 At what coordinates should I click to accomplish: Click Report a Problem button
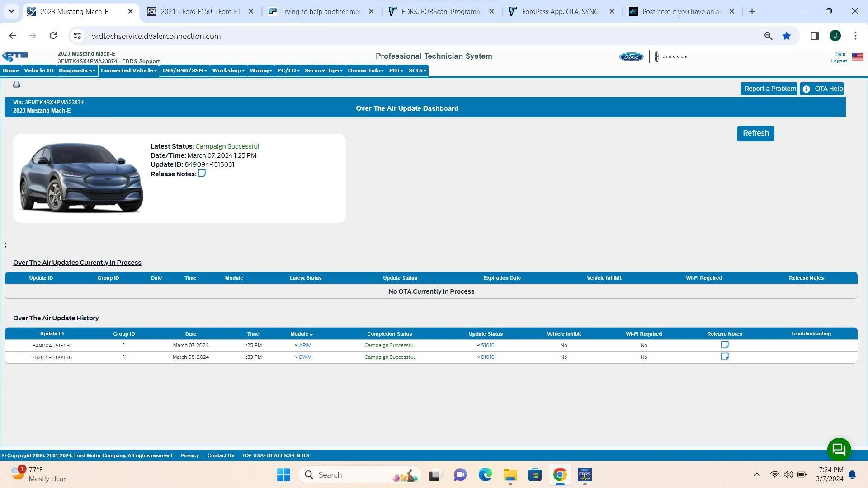pos(769,89)
